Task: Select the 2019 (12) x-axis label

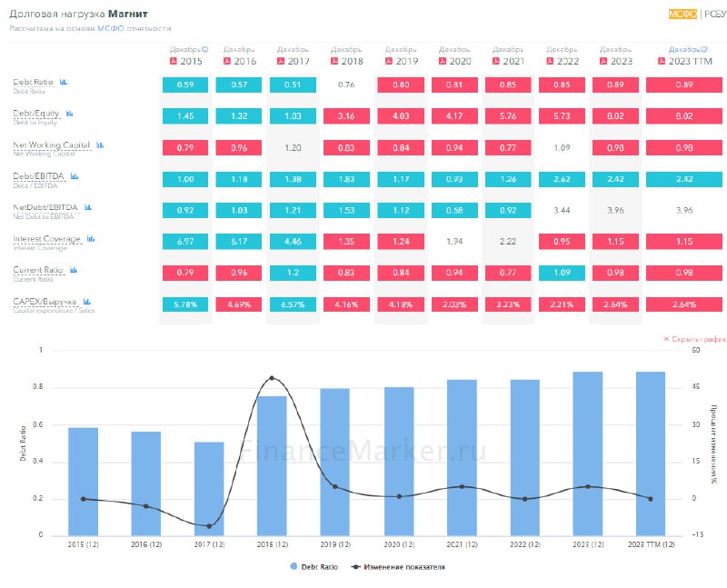Action: 335,544
